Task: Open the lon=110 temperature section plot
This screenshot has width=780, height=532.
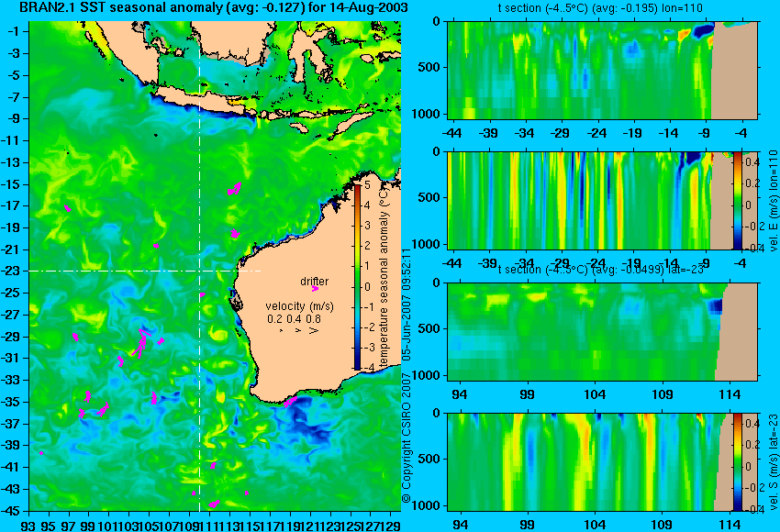Action: [x=602, y=70]
